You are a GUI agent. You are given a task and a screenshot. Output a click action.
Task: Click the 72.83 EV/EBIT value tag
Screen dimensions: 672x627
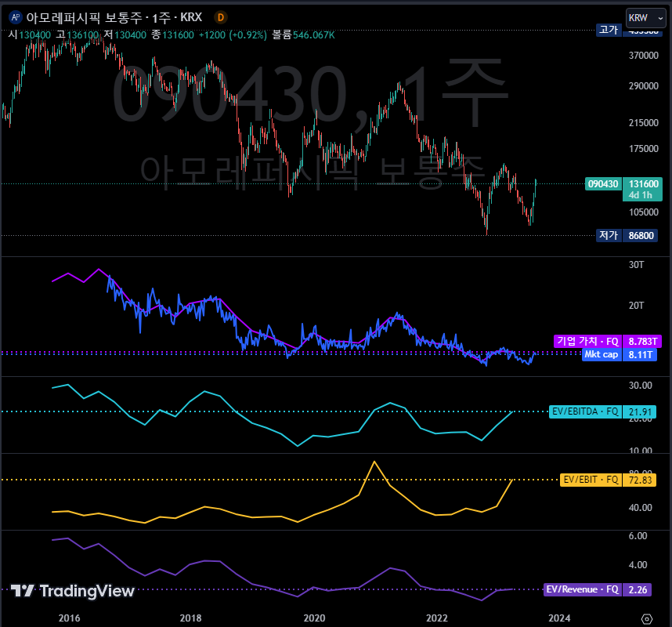[x=639, y=480]
